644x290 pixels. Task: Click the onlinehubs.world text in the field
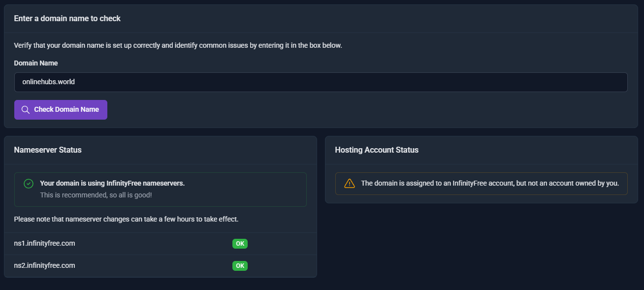[x=48, y=82]
